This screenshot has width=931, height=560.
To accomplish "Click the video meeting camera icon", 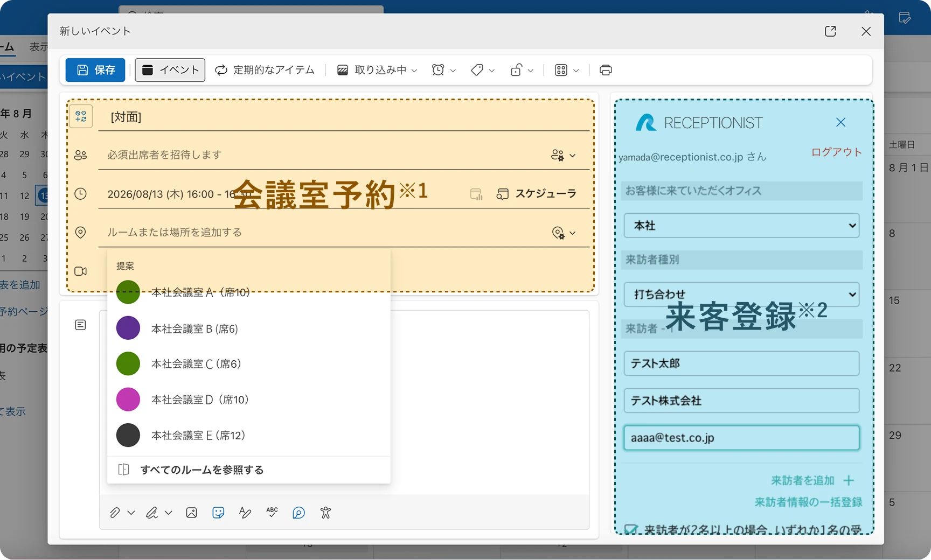I will coord(80,271).
